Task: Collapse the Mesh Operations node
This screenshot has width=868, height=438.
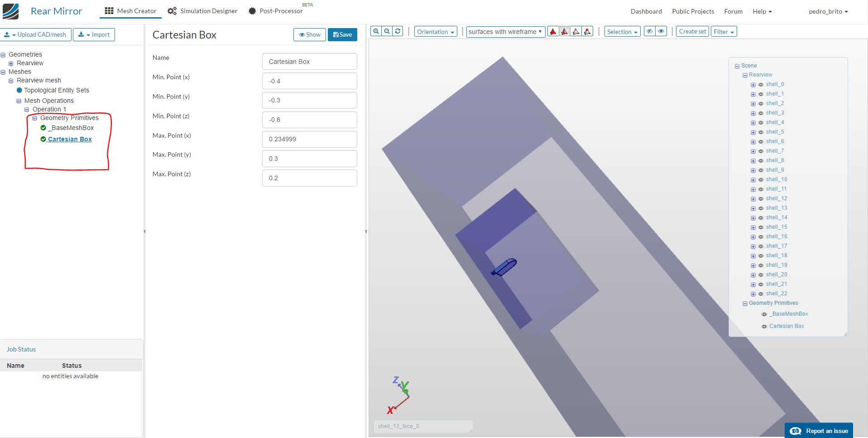Action: point(19,101)
